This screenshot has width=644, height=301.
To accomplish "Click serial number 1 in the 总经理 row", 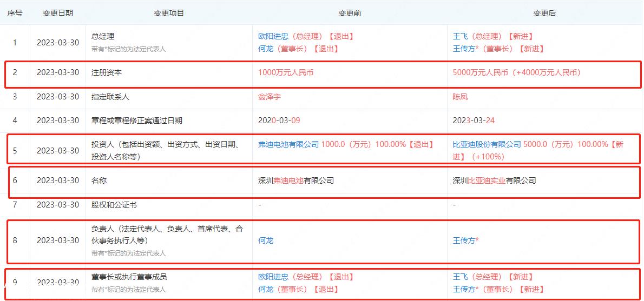I will [15, 43].
